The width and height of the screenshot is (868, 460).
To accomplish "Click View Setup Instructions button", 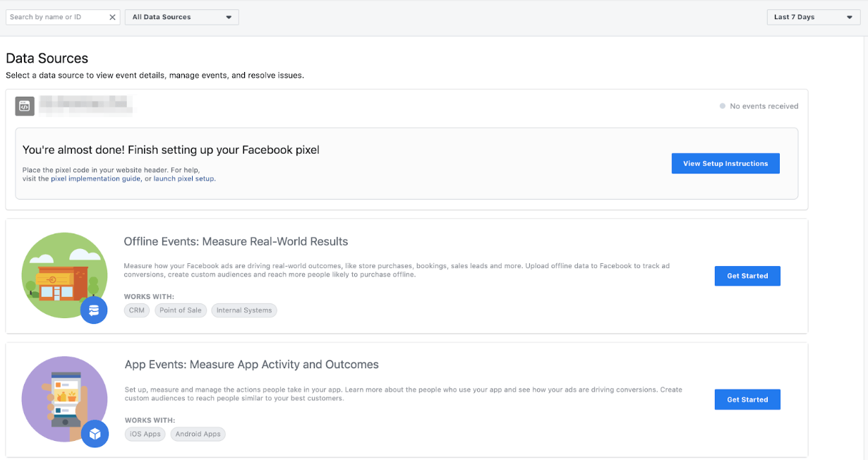I will click(x=725, y=163).
